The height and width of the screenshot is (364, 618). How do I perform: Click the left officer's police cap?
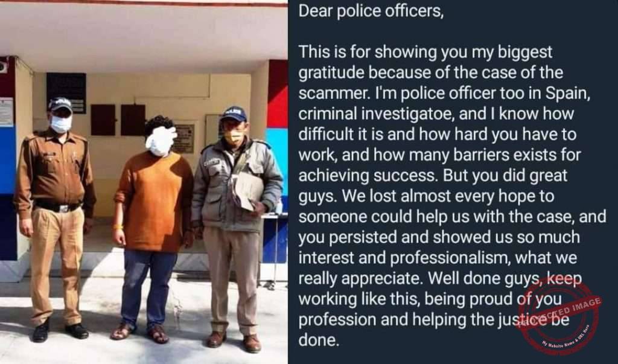pyautogui.click(x=60, y=104)
